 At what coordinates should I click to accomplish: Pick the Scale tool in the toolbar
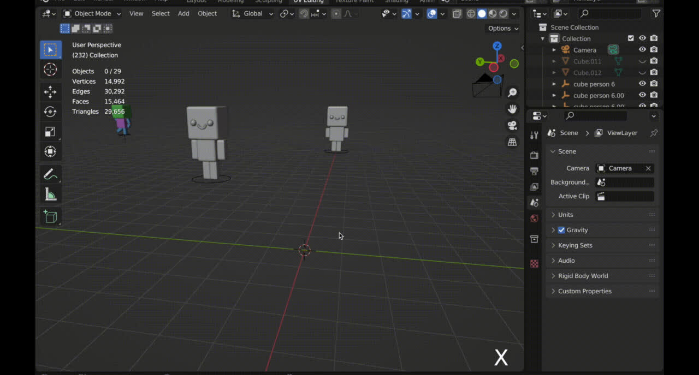point(50,132)
